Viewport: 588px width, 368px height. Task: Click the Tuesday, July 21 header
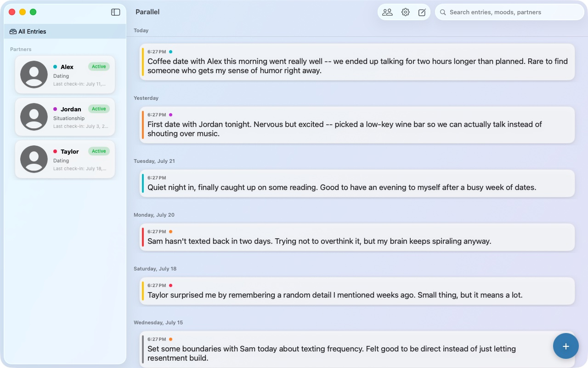pos(154,161)
